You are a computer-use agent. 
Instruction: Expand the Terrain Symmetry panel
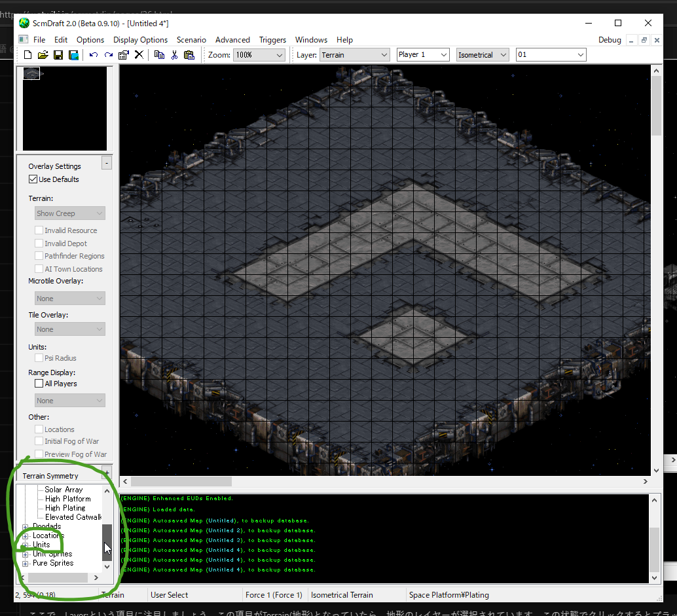click(107, 472)
